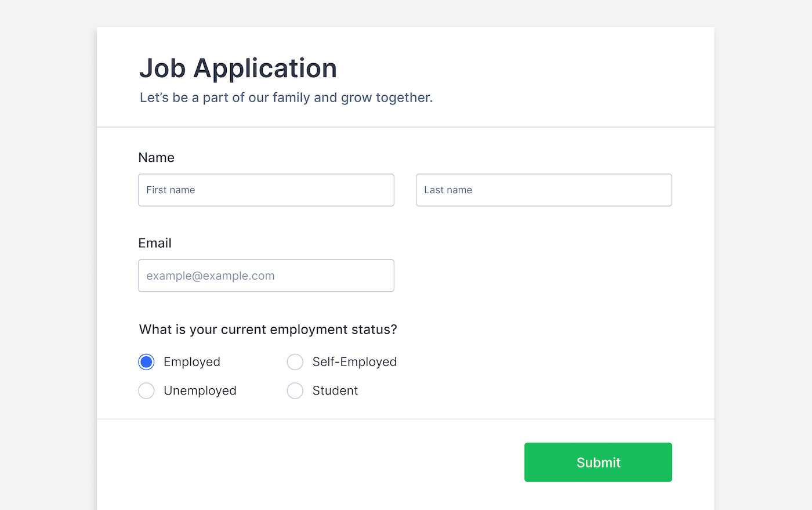Image resolution: width=812 pixels, height=510 pixels.
Task: Select the Student radio button circle
Action: click(x=295, y=391)
